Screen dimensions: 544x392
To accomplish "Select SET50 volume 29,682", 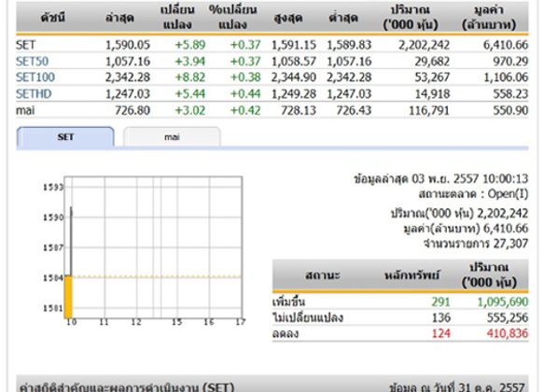I will 432,62.
